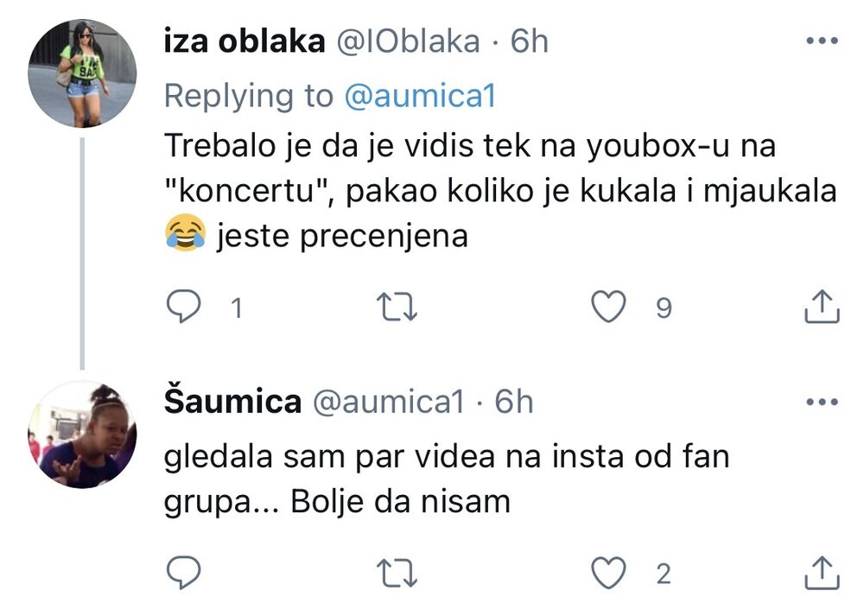Share iza oblaka's tweet
This screenshot has width=864, height=616.
(822, 308)
